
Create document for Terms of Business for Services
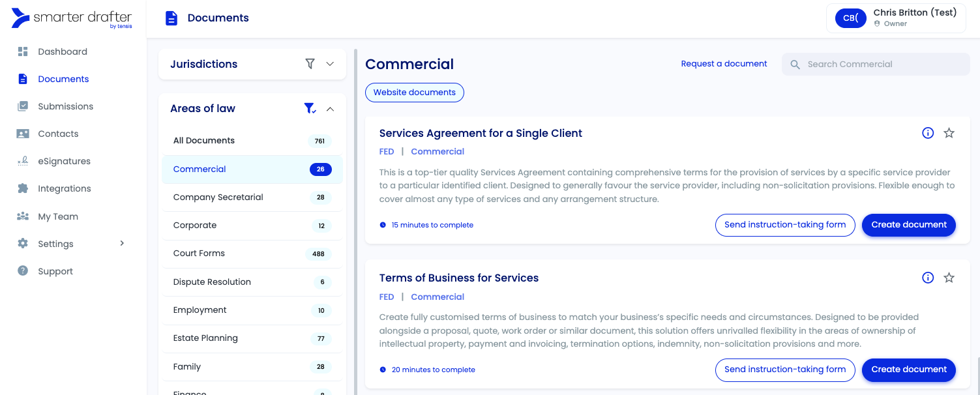[908, 370]
